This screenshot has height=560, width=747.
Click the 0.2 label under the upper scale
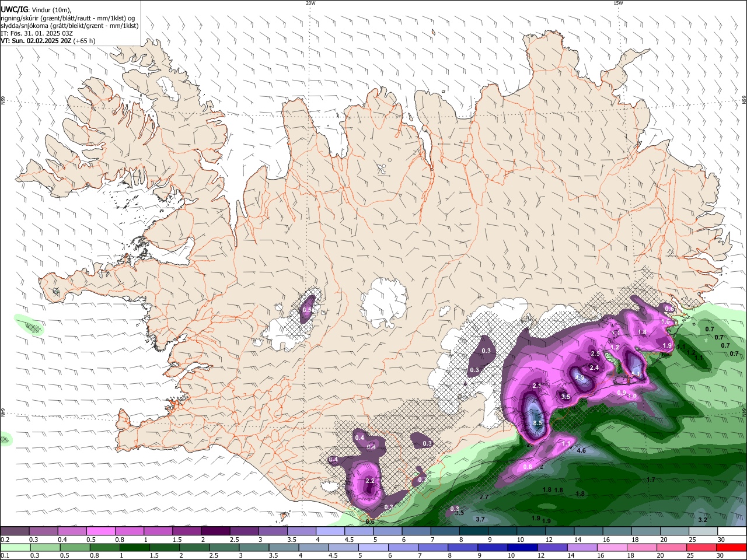tap(5, 540)
